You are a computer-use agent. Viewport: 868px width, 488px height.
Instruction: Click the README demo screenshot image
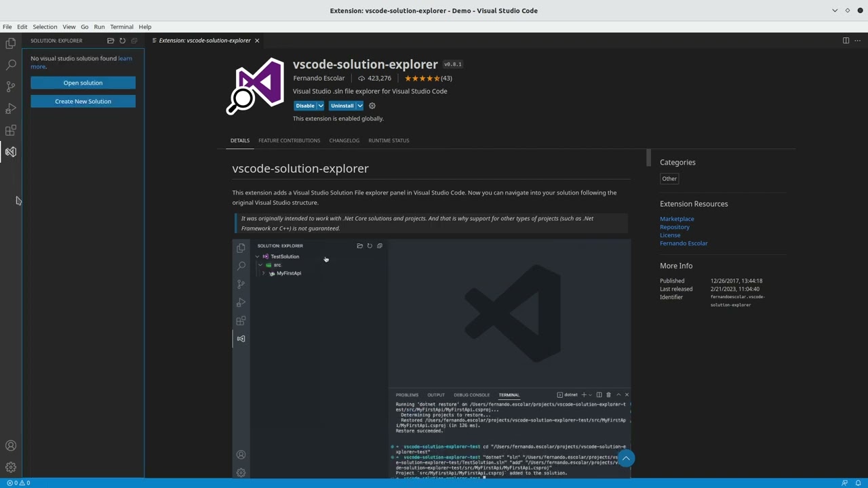(431, 359)
